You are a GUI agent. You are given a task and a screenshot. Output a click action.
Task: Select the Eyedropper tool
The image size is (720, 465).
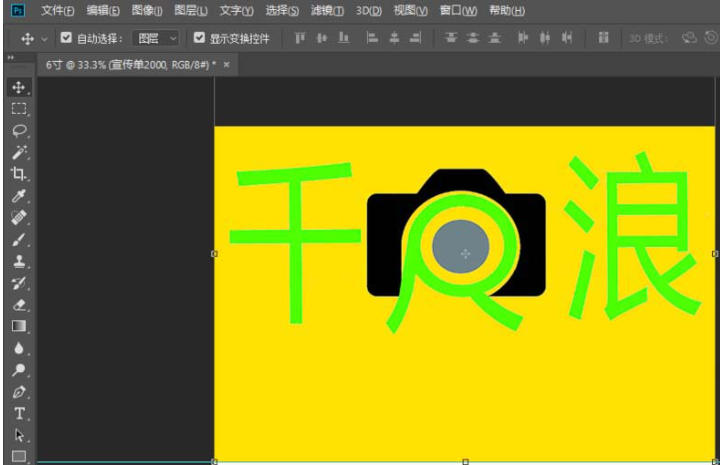(18, 196)
